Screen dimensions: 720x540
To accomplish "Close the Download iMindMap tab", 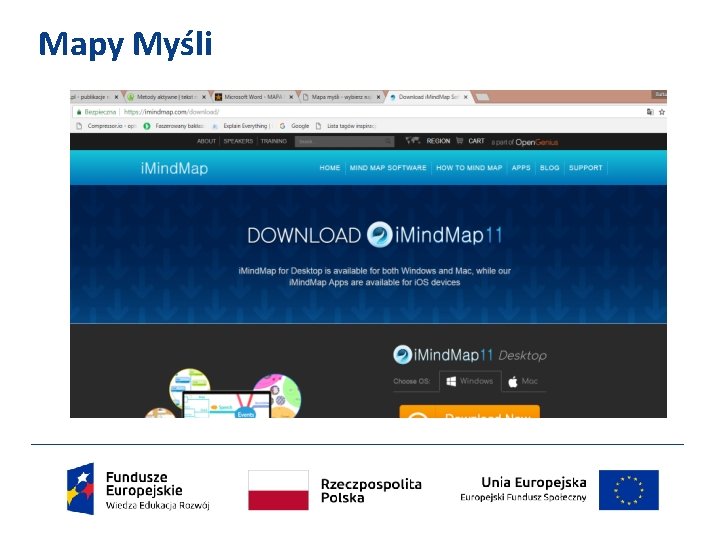I will 466,97.
